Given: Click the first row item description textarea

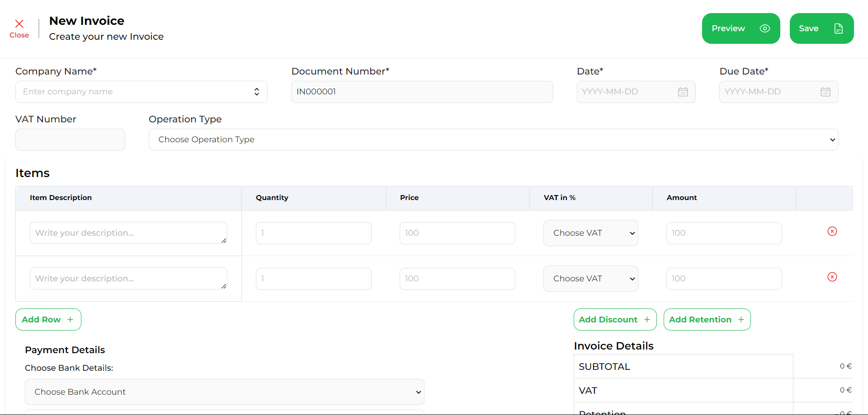Looking at the screenshot, I should click(128, 233).
